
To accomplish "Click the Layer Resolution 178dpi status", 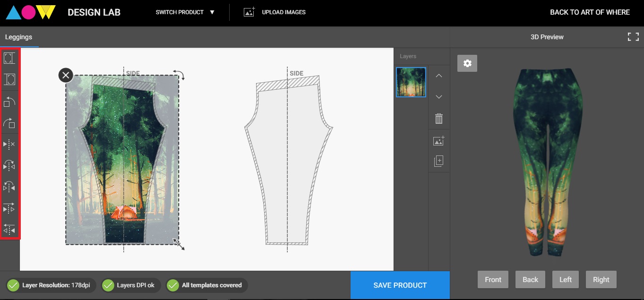I will click(51, 285).
